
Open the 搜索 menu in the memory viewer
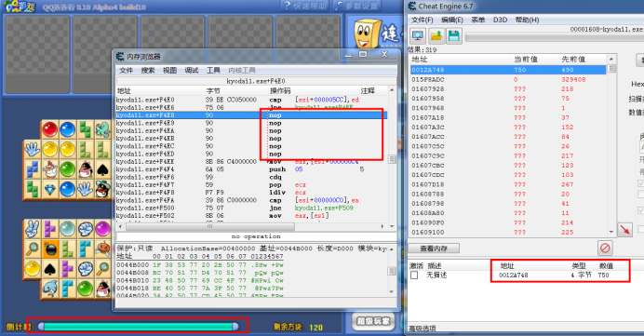[148, 70]
